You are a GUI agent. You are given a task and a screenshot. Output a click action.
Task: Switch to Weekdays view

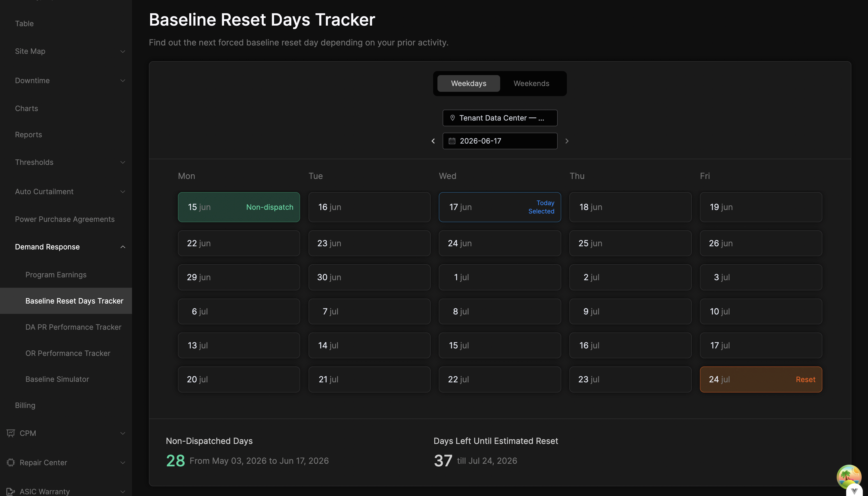(469, 83)
